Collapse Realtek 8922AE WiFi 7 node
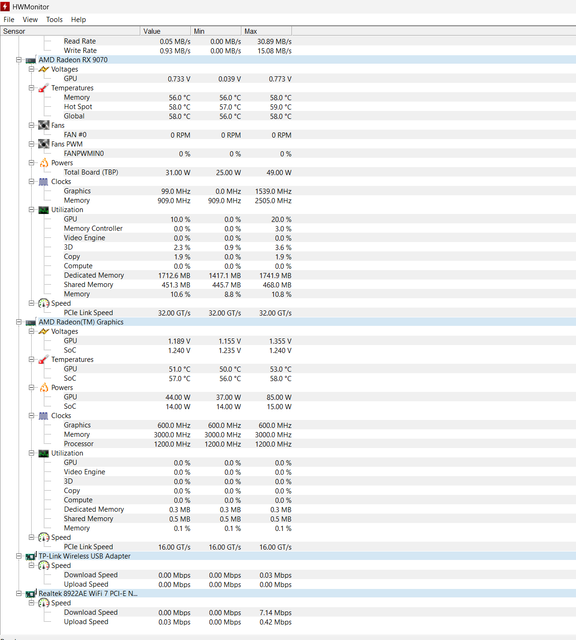 pos(19,593)
